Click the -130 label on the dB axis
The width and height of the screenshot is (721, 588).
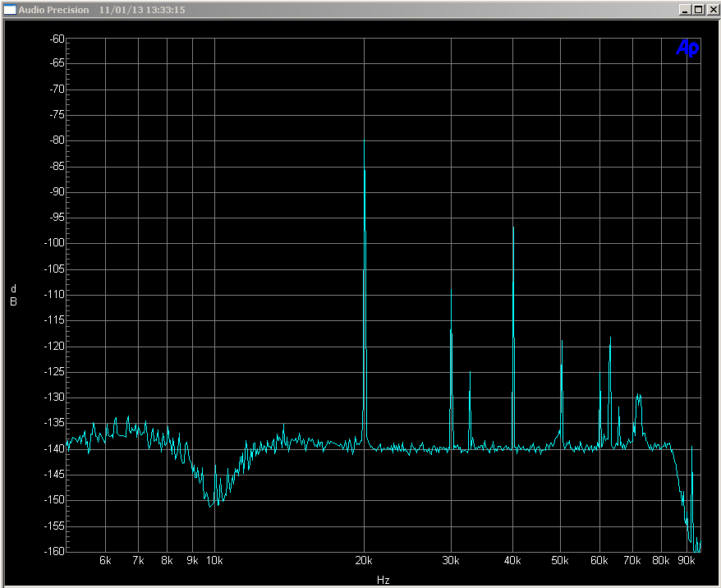click(x=55, y=397)
